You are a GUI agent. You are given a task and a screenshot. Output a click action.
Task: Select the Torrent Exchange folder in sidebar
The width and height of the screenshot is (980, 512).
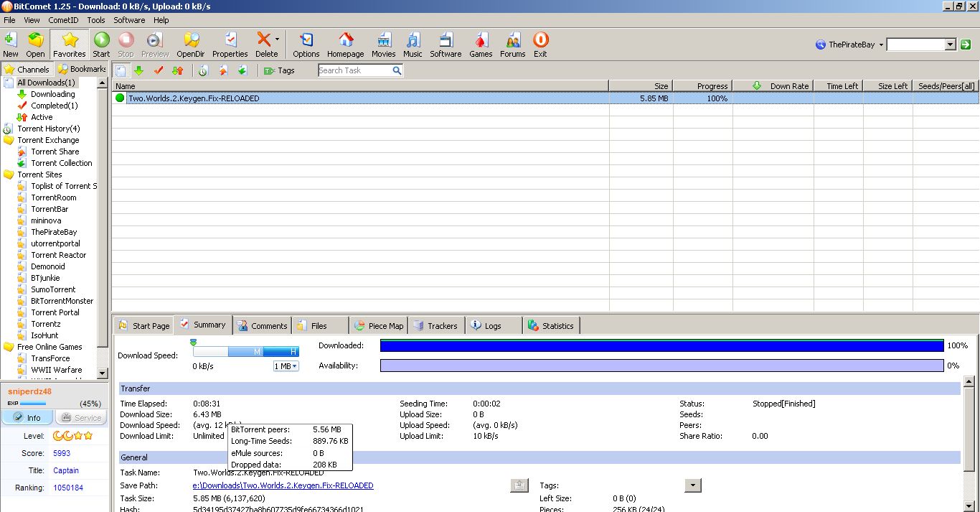tap(48, 140)
